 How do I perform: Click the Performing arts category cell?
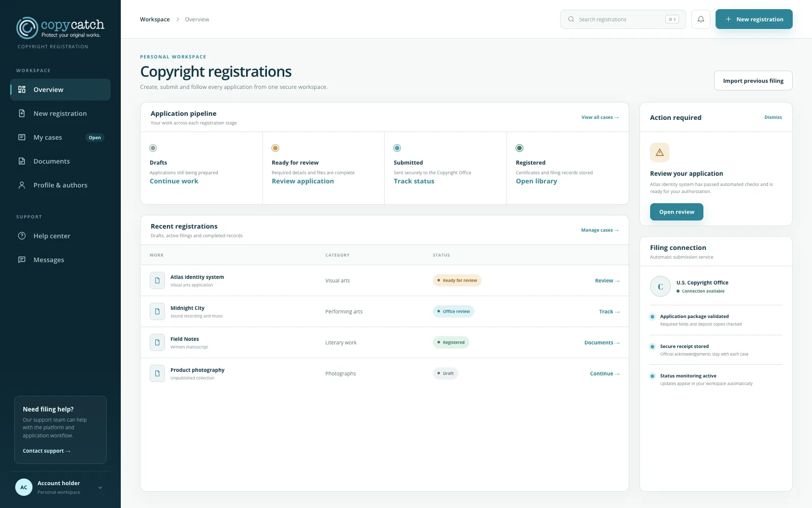tap(344, 311)
